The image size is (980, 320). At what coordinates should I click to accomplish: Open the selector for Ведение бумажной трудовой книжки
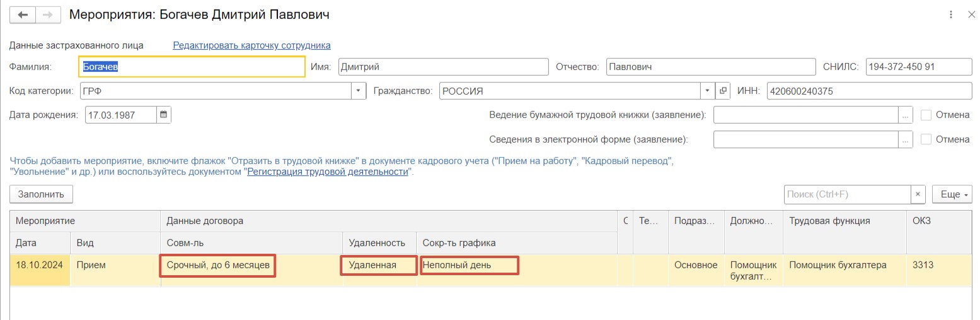[905, 115]
